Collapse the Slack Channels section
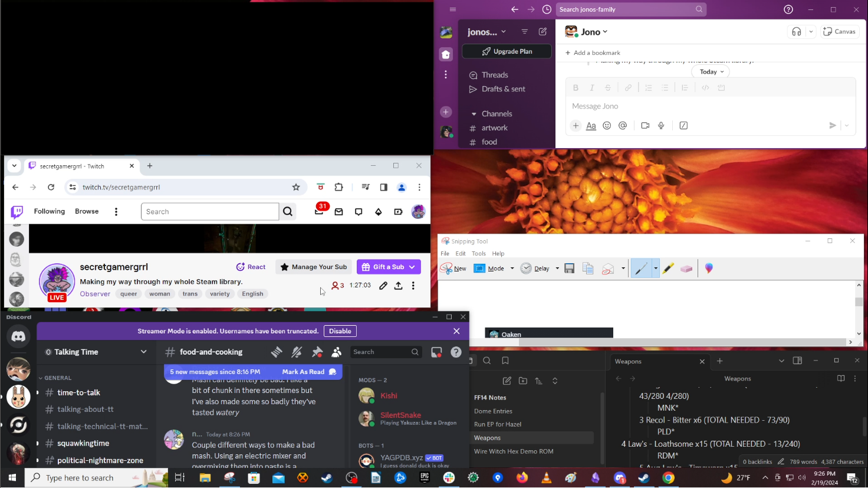Viewport: 868px width, 488px height. 474,114
